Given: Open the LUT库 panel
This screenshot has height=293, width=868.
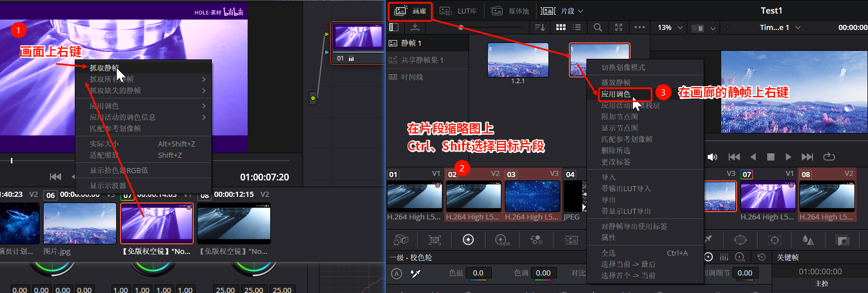Looking at the screenshot, I should tap(458, 11).
